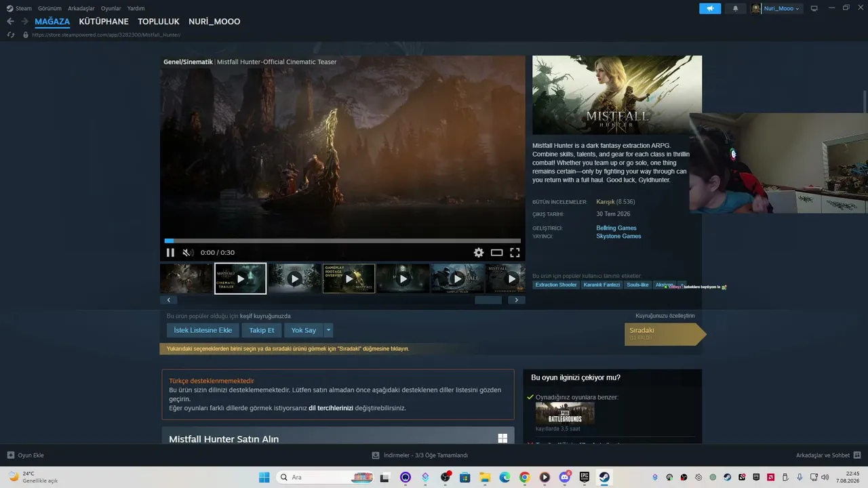Enter fullscreen for the teaser video
This screenshot has width=868, height=488.
[515, 253]
